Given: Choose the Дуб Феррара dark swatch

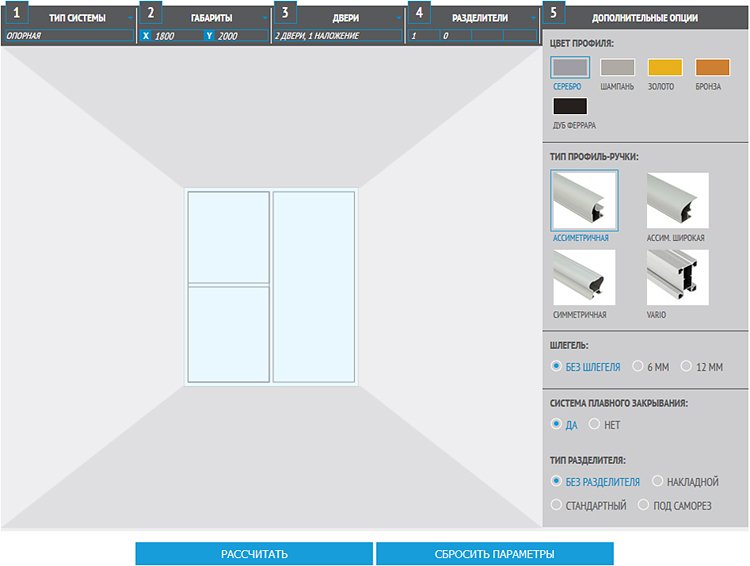Looking at the screenshot, I should point(570,106).
